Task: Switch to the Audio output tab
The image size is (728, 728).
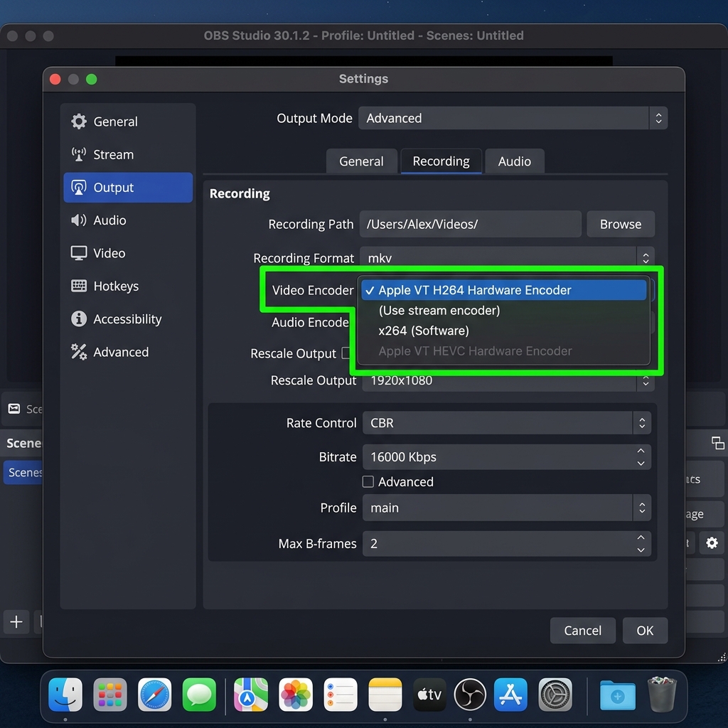Action: [515, 161]
